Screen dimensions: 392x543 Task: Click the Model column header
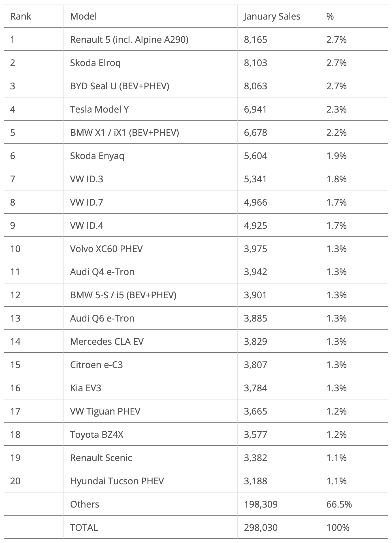tap(83, 16)
